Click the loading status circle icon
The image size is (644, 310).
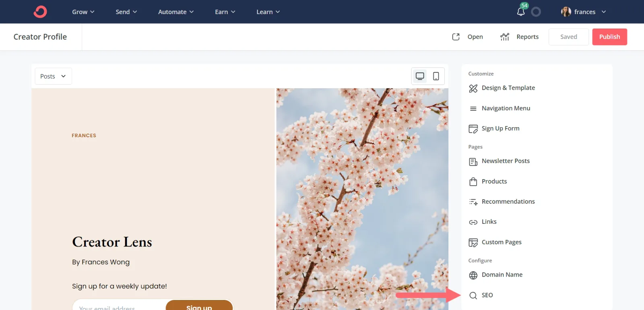(x=536, y=12)
